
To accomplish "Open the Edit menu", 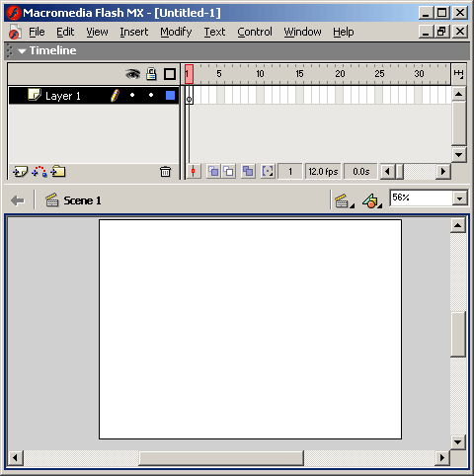I will tap(65, 32).
